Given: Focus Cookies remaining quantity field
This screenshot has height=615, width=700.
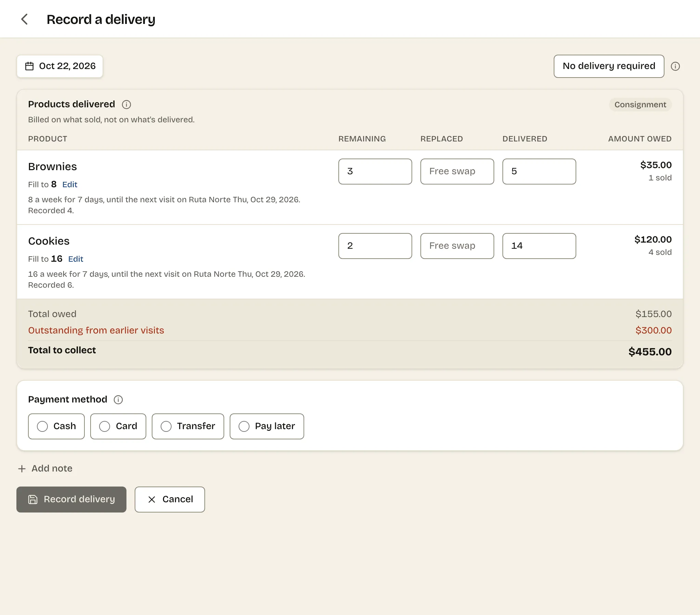Looking at the screenshot, I should [x=375, y=246].
